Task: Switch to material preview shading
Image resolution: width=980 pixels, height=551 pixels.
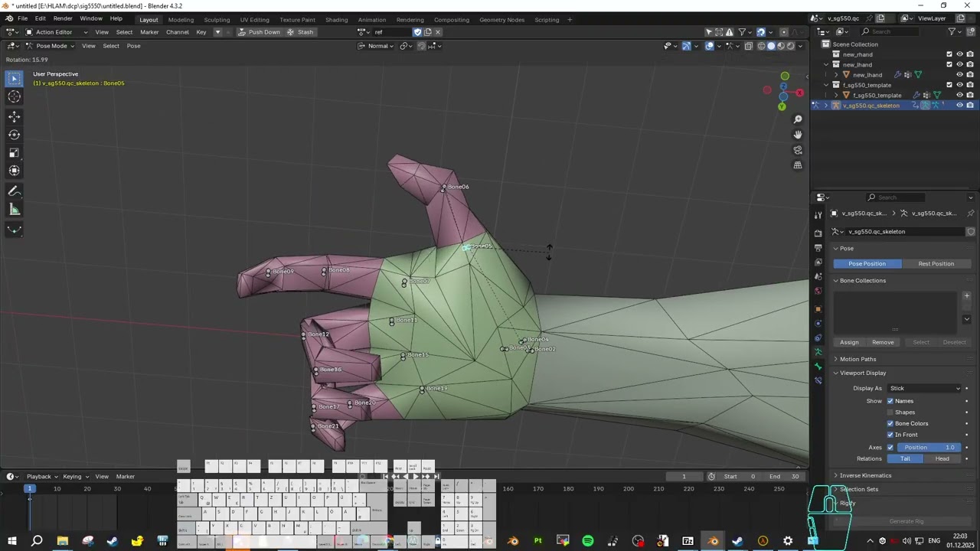Action: coord(781,46)
